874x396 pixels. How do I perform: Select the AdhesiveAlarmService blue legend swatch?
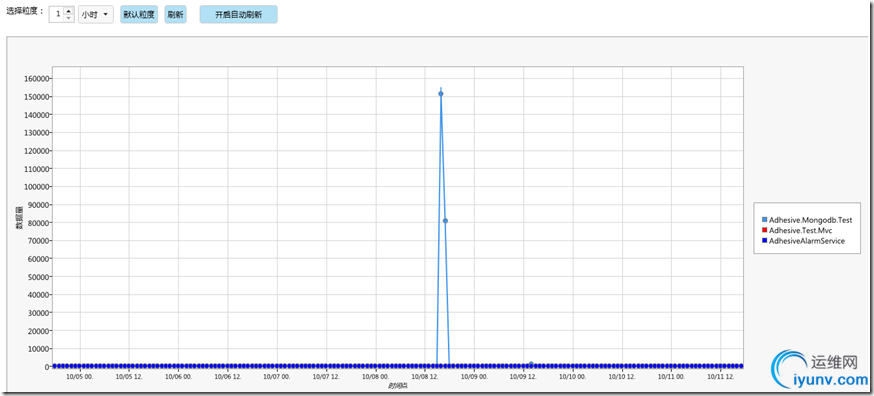point(764,241)
